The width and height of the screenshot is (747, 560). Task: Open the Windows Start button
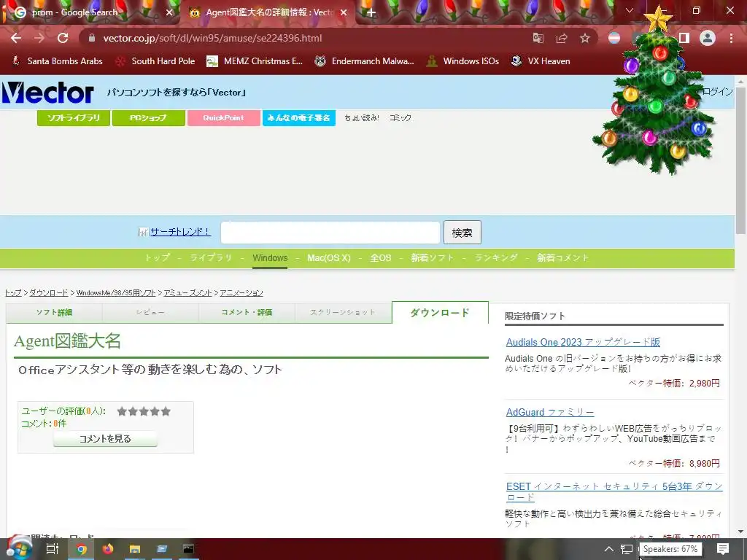19,549
